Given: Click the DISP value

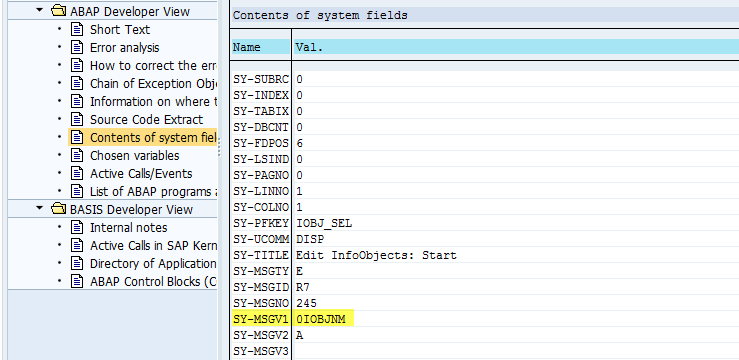Looking at the screenshot, I should pos(310,239).
